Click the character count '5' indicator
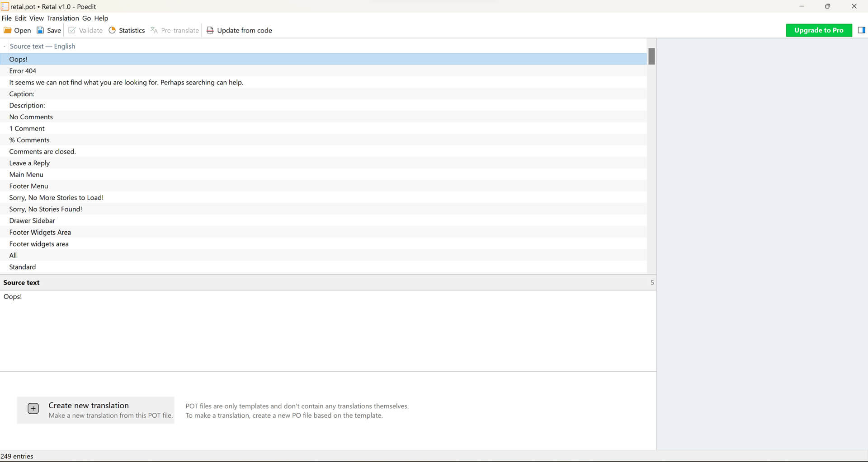 tap(652, 282)
